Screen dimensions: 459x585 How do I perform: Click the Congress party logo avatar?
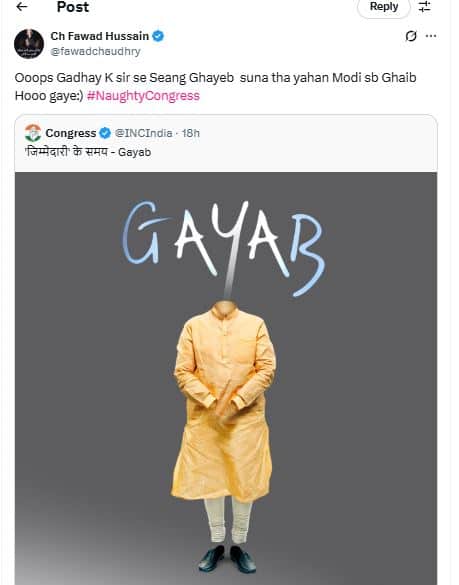tap(33, 133)
